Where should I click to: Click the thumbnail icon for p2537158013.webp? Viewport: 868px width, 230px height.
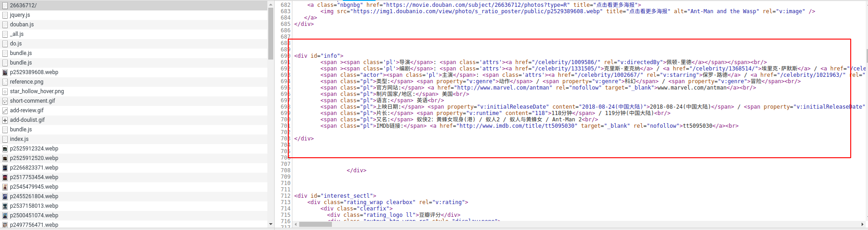(x=5, y=206)
